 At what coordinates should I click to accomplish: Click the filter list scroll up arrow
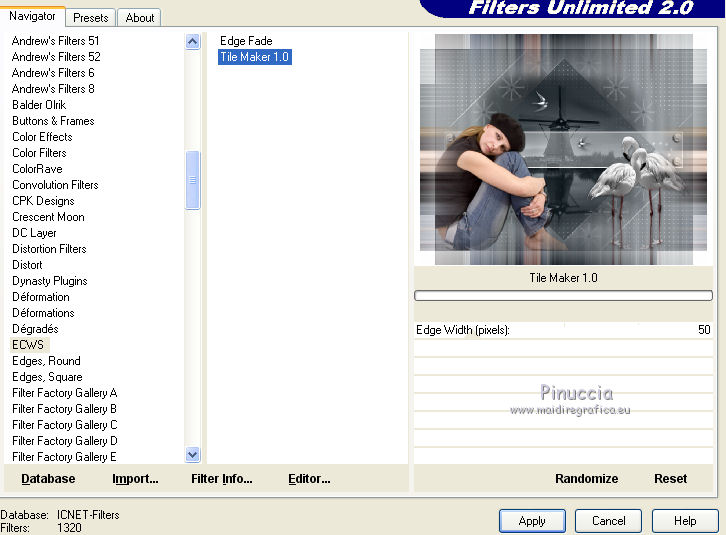pyautogui.click(x=193, y=42)
